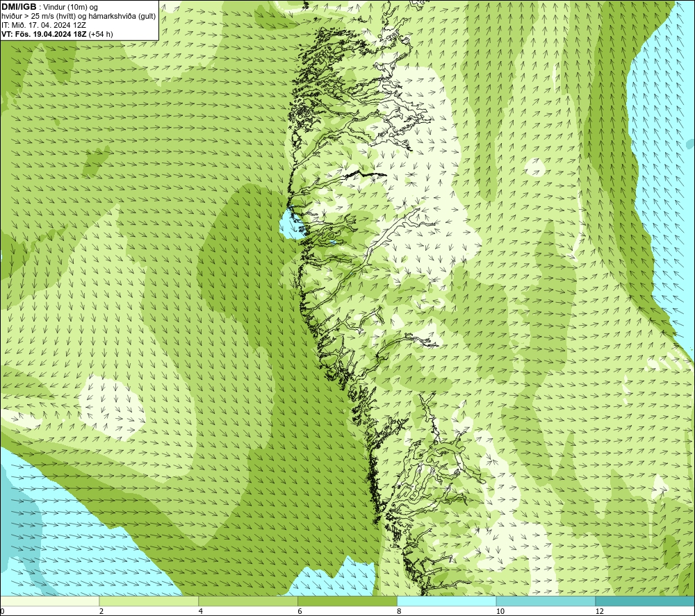
Task: Select the 'IT: Mið. 17. 04. 2024 12Z' line
Action: [43, 25]
